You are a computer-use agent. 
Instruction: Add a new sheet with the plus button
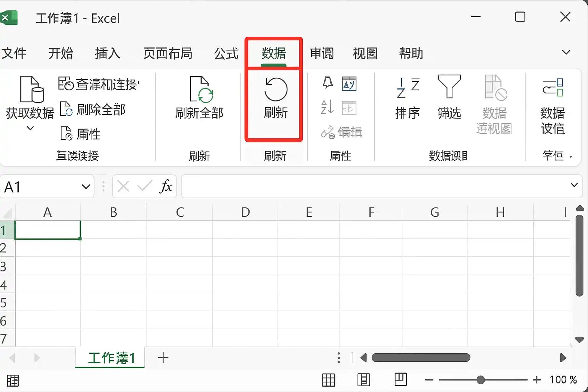point(163,358)
